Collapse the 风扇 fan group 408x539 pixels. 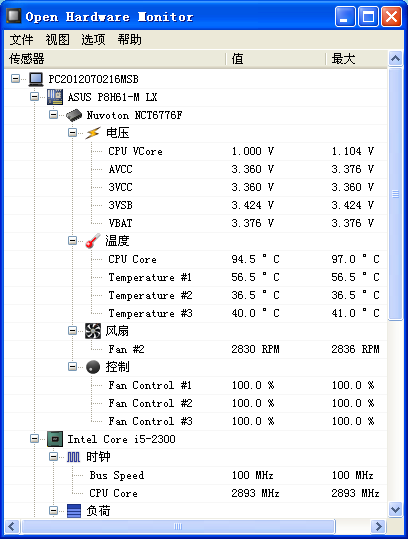[x=72, y=331]
